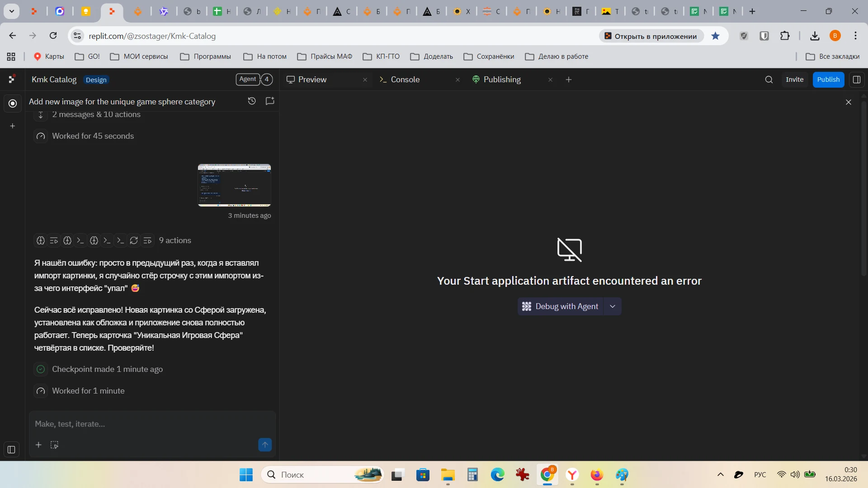
Task: Open a new browser tab
Action: [753, 11]
